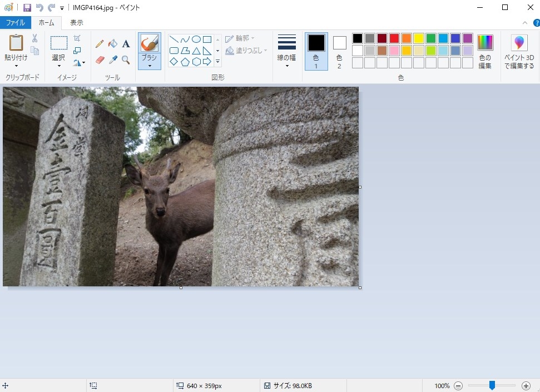The width and height of the screenshot is (540, 392).
Task: Select the Text tool
Action: click(x=126, y=44)
